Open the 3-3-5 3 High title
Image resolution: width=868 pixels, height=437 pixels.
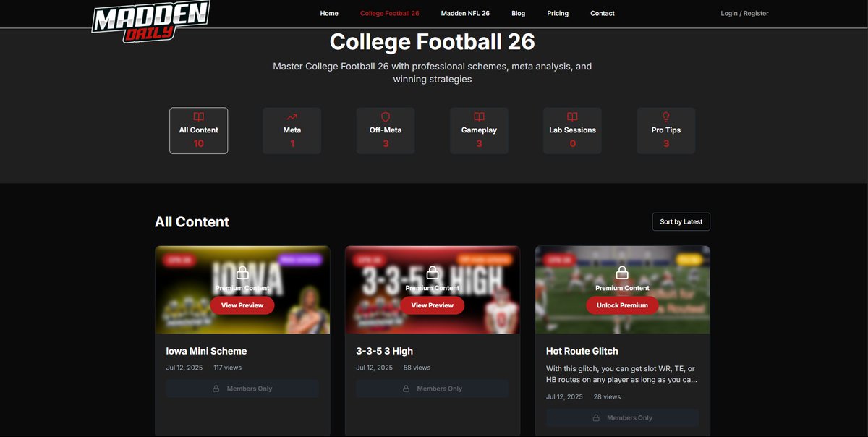(384, 351)
